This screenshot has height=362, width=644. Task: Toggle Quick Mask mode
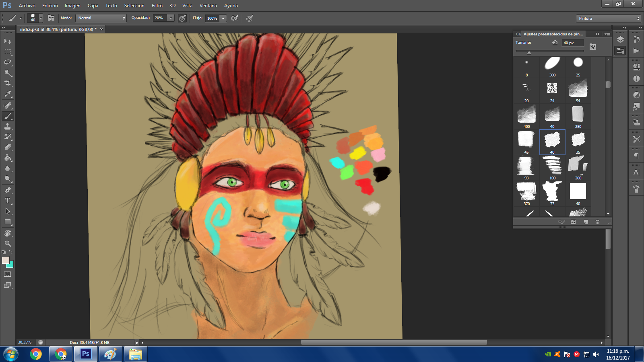(x=8, y=274)
